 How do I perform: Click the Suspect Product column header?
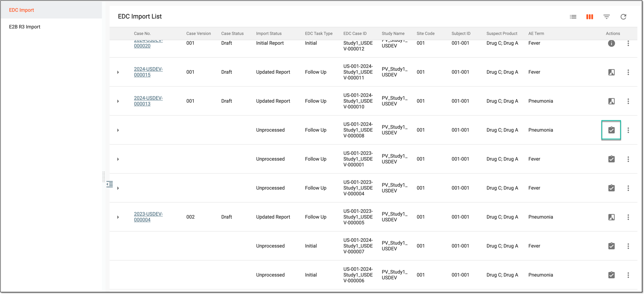tap(502, 33)
